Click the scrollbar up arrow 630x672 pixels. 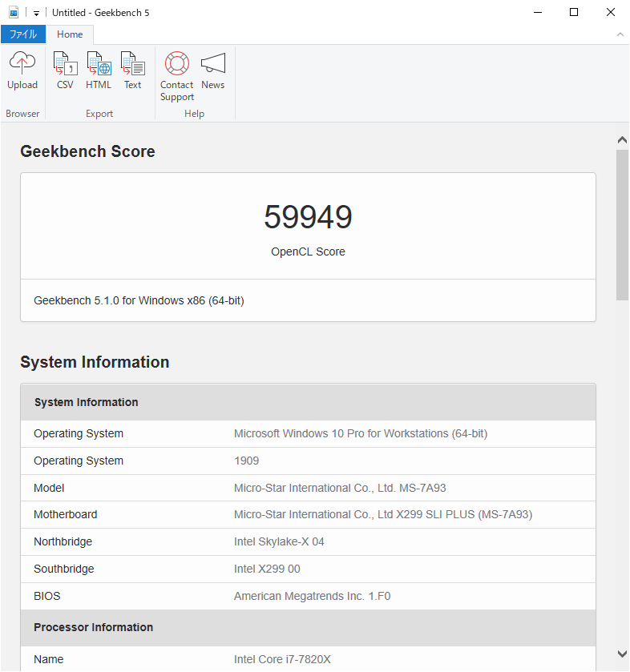point(622,139)
